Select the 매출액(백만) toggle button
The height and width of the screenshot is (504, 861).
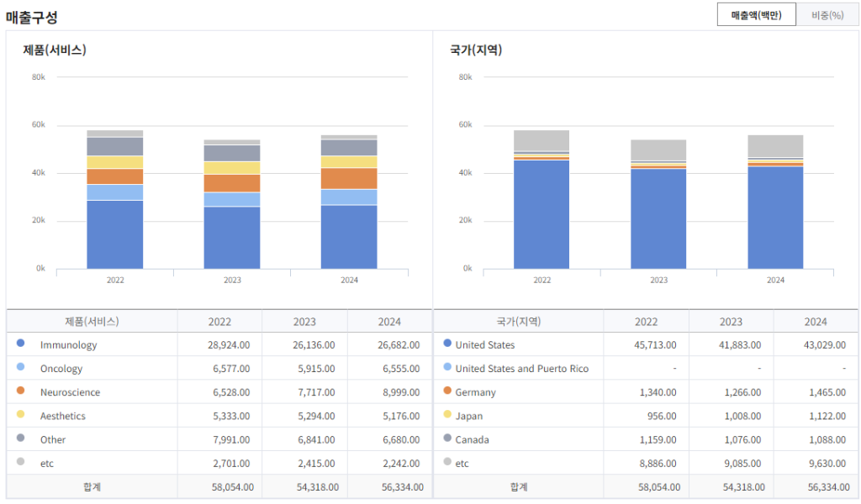pos(756,15)
